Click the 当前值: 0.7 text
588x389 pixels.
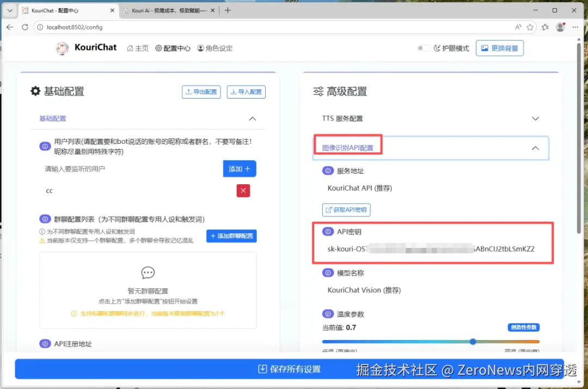tap(339, 327)
